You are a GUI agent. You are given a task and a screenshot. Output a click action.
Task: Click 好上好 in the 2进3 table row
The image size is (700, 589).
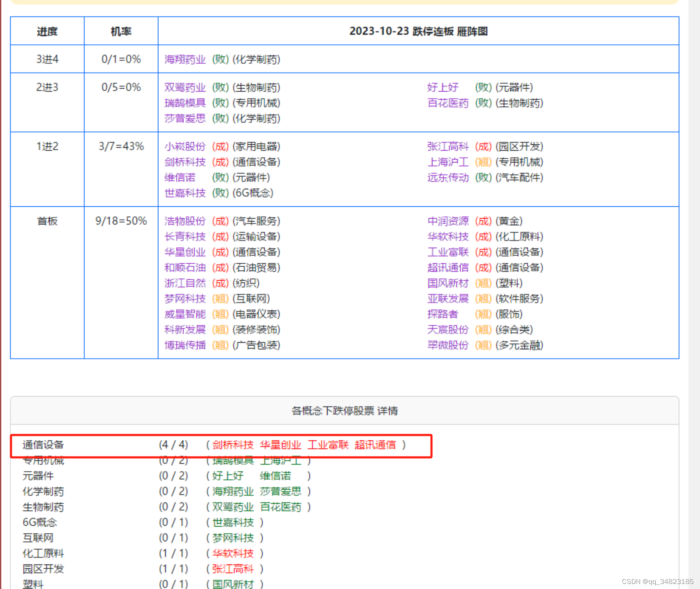tap(443, 87)
